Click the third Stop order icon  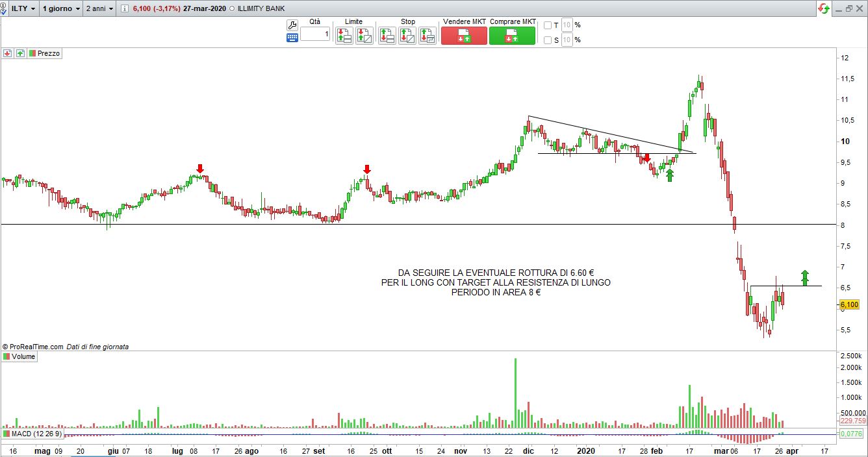coord(427,35)
